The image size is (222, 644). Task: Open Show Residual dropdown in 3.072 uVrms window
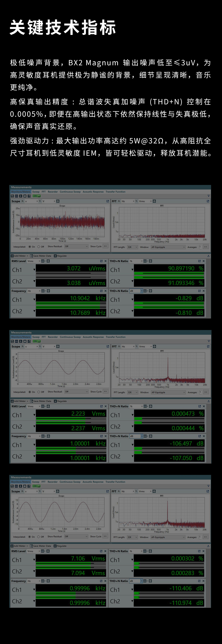pos(76,247)
